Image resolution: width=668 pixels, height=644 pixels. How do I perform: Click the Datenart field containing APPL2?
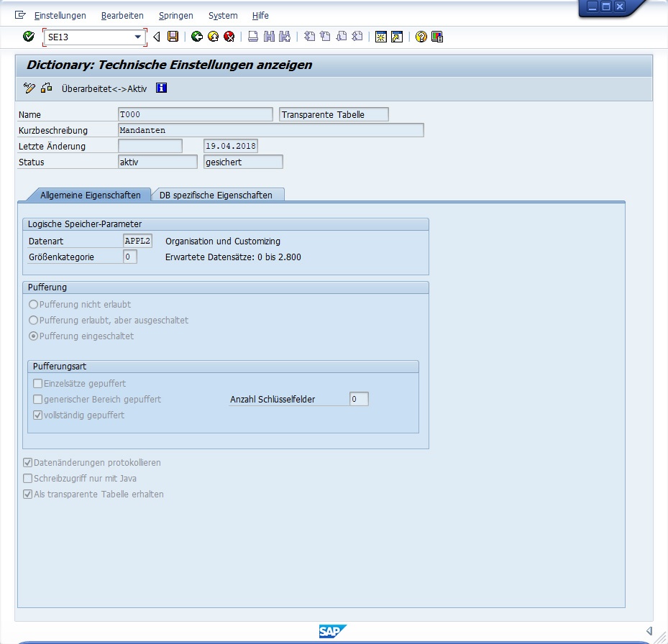click(x=137, y=241)
